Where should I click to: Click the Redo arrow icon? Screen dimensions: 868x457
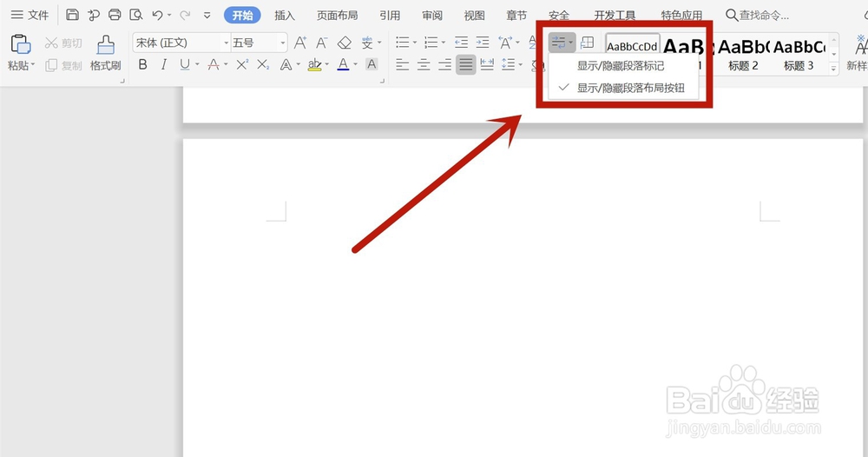click(x=186, y=15)
